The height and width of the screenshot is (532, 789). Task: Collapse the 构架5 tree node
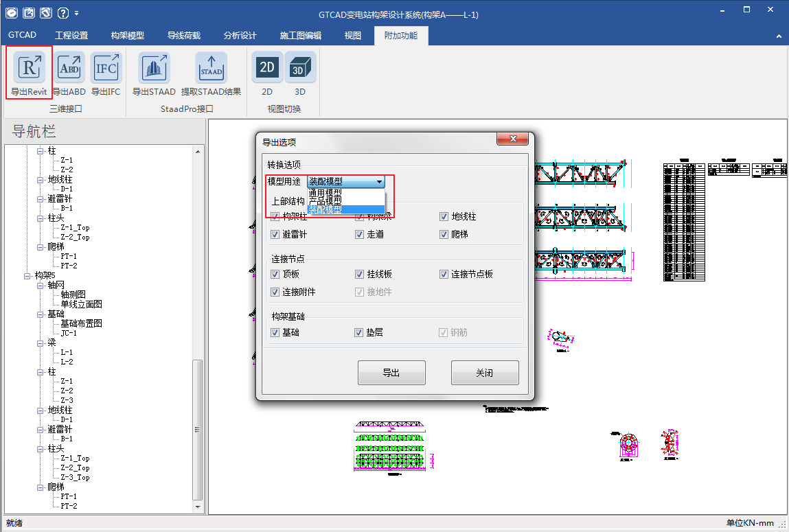27,275
